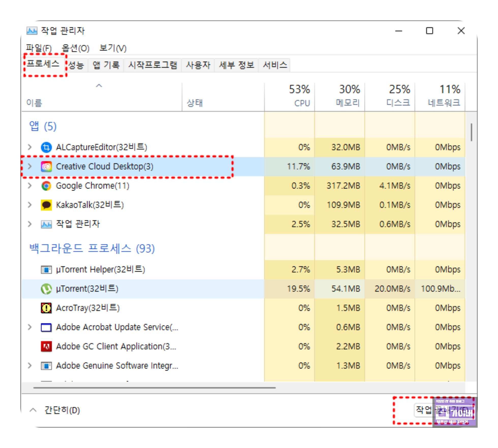498x448 pixels.
Task: Click the AcroTray process icon
Action: [46, 308]
